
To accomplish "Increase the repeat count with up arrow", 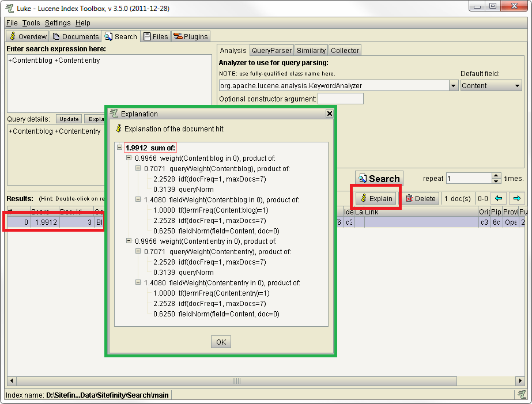I will [496, 176].
